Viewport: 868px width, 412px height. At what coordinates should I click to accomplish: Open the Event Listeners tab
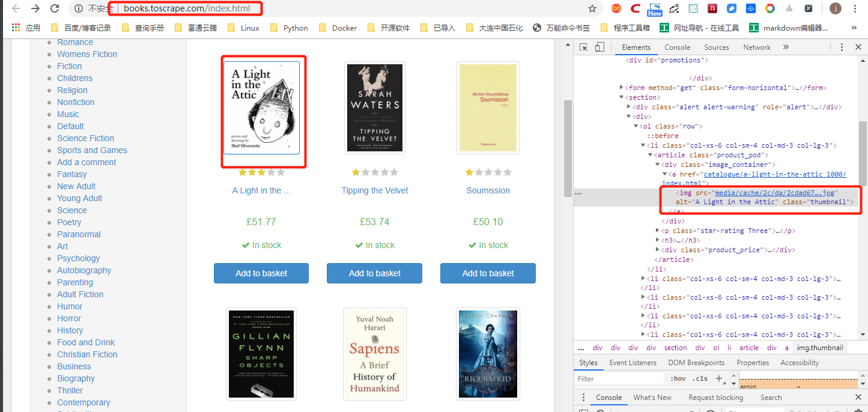pyautogui.click(x=633, y=363)
